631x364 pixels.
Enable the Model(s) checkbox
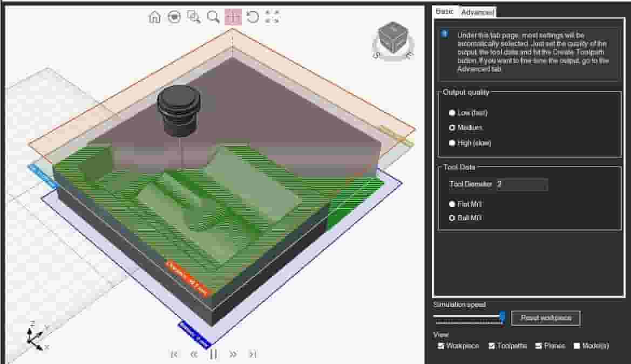tap(577, 346)
